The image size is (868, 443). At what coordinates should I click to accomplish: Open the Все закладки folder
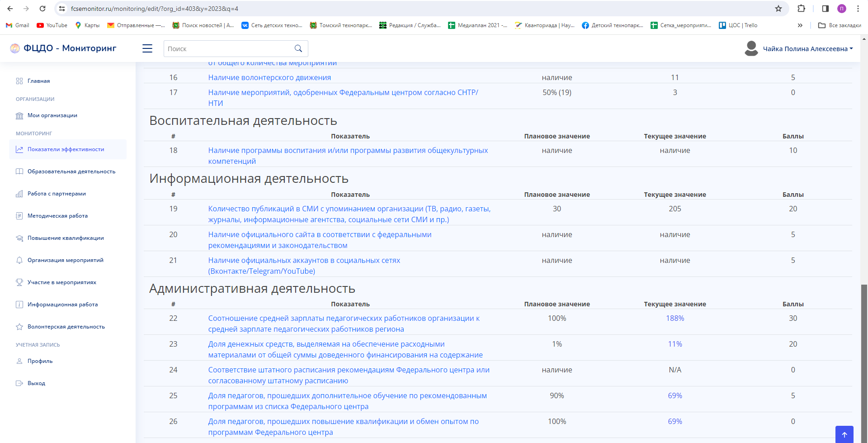(840, 25)
